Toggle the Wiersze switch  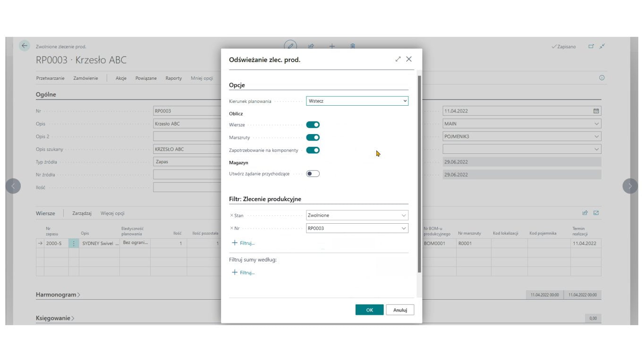coord(313,125)
